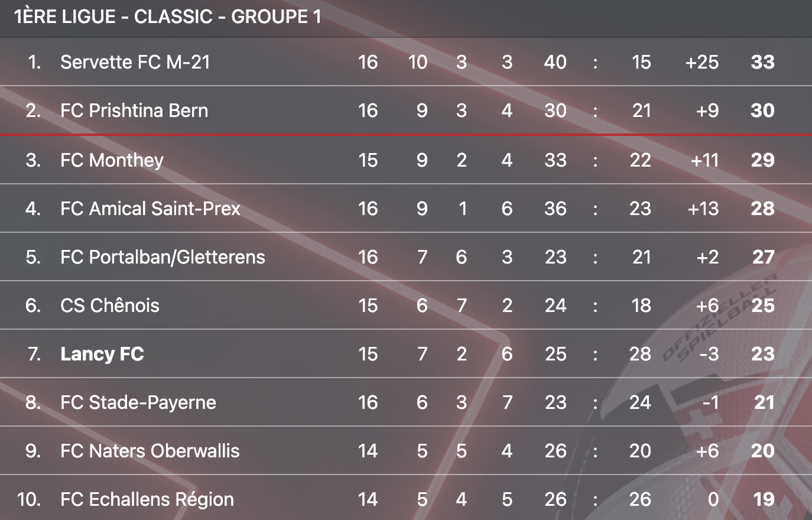Click the bold Lancy FC team name

pyautogui.click(x=102, y=354)
